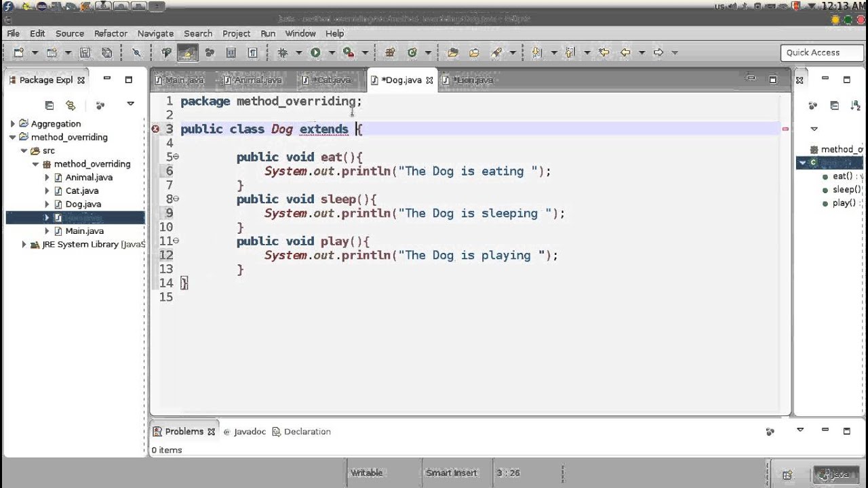Open the Debug dropdown arrow
This screenshot has height=488, width=868.
click(298, 52)
